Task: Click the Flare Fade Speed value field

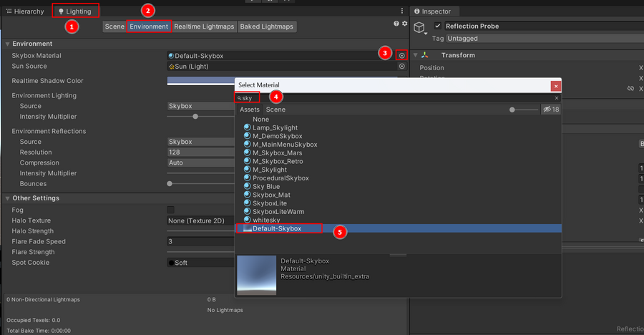Action: tap(201, 241)
